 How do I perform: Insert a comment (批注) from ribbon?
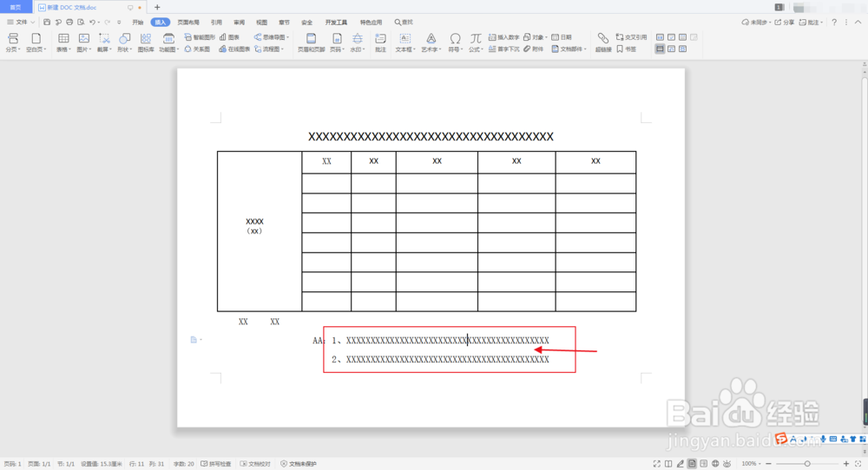point(380,42)
